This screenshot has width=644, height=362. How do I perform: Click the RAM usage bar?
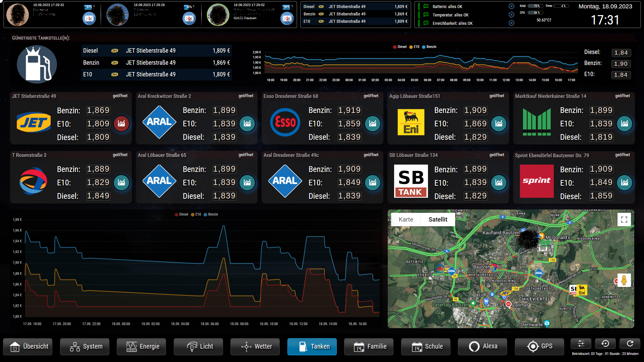click(x=535, y=6)
